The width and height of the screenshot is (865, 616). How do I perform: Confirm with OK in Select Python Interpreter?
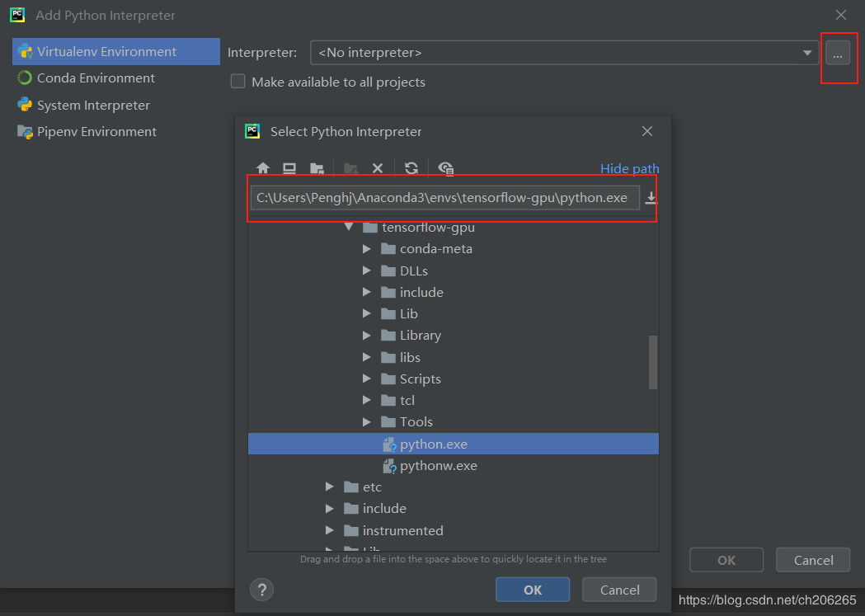[x=533, y=590]
